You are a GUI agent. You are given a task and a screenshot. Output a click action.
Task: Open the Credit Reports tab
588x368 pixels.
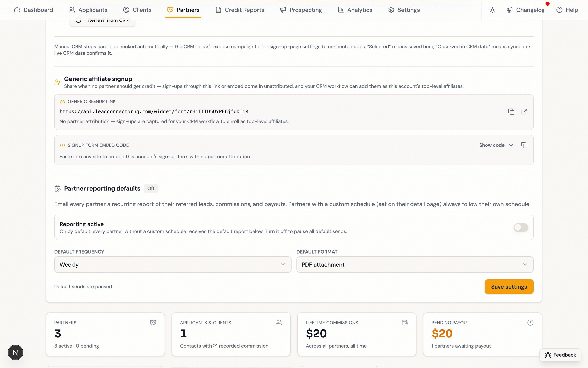click(240, 10)
